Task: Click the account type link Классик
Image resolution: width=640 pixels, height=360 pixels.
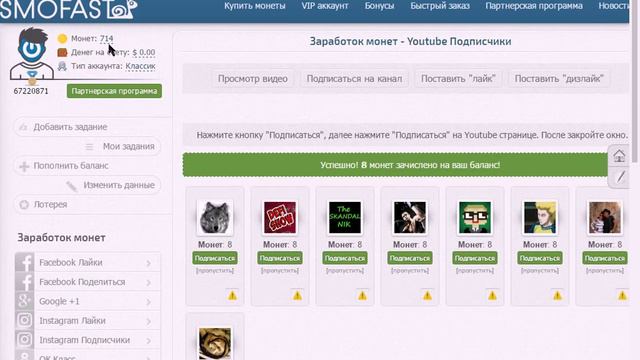Action: pos(140,66)
